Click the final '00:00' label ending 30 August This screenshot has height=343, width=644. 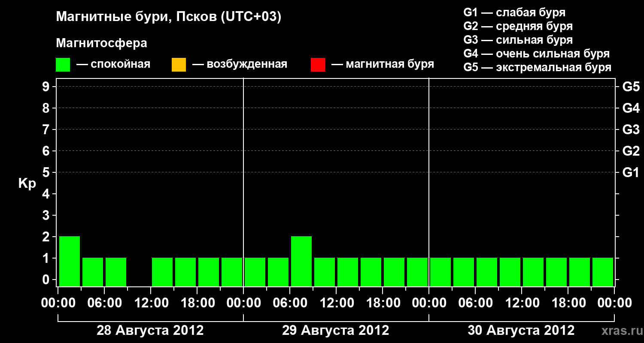[614, 303]
